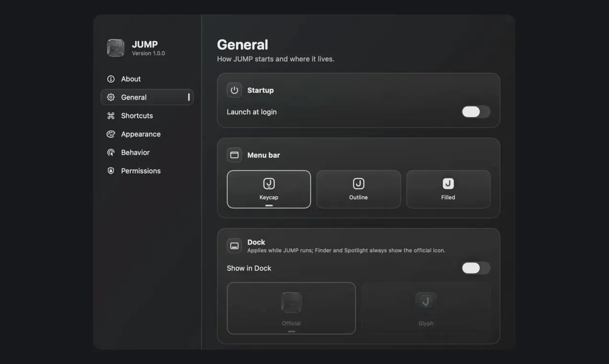Select the Glyph dock icon label

pos(426,323)
